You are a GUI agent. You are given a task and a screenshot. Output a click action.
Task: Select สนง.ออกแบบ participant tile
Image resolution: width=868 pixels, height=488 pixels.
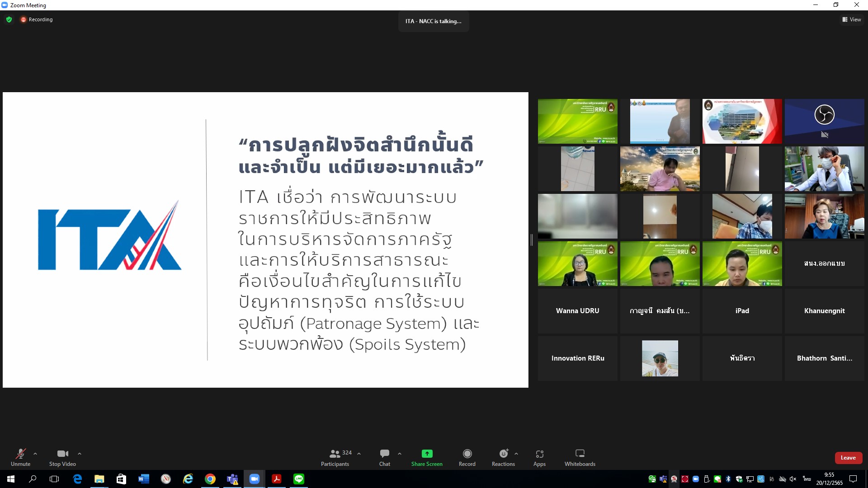[824, 263]
